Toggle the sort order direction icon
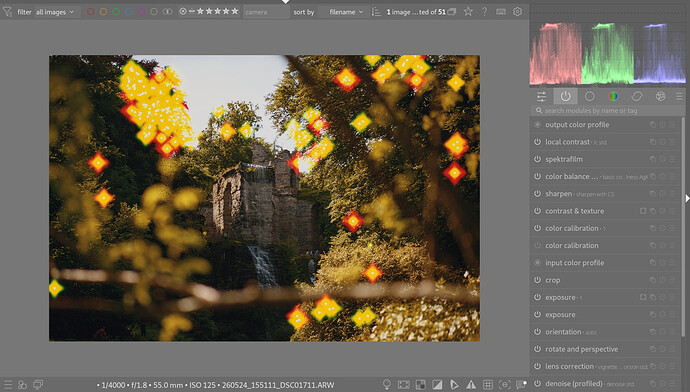The height and width of the screenshot is (392, 690). (x=376, y=12)
